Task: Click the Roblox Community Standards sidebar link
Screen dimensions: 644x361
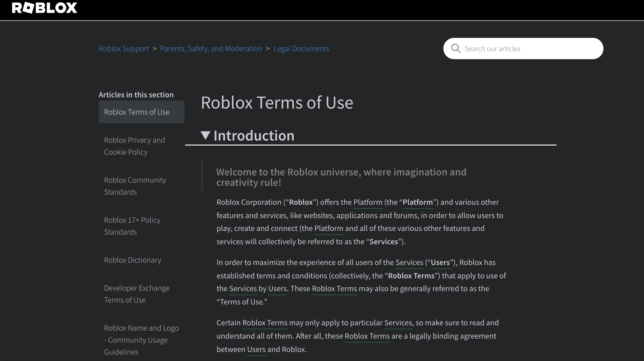Action: [x=135, y=186]
